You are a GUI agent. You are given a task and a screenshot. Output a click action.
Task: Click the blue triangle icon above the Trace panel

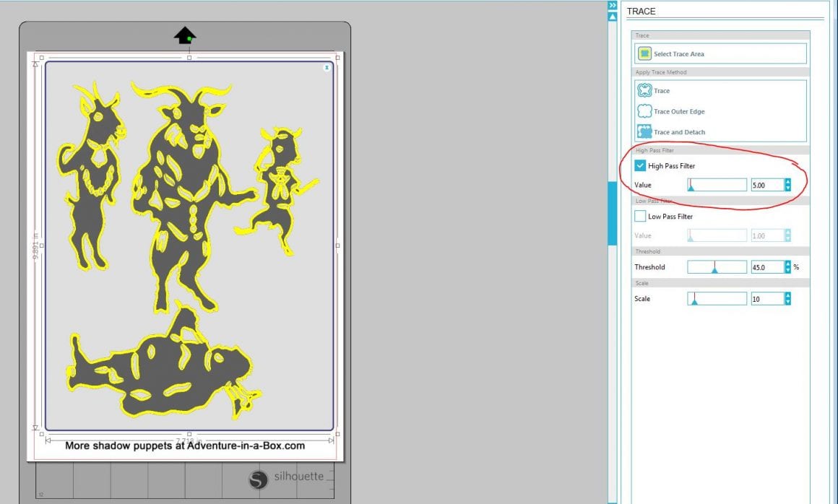tap(614, 16)
